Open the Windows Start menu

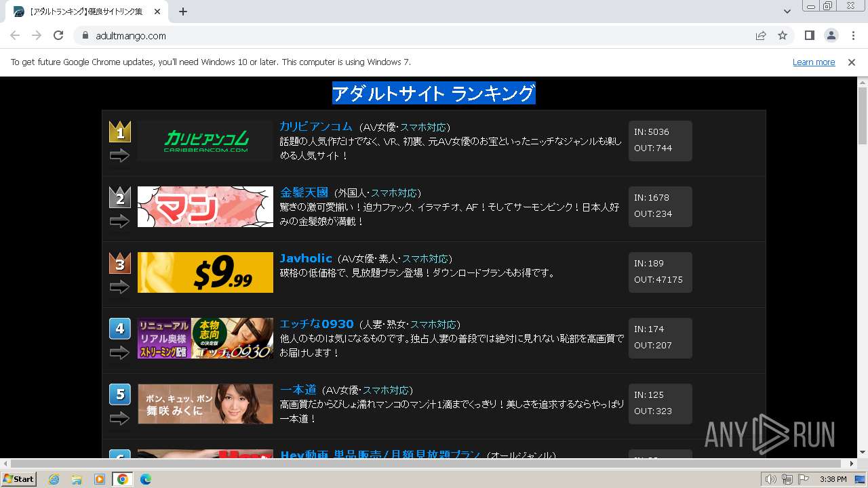(19, 479)
